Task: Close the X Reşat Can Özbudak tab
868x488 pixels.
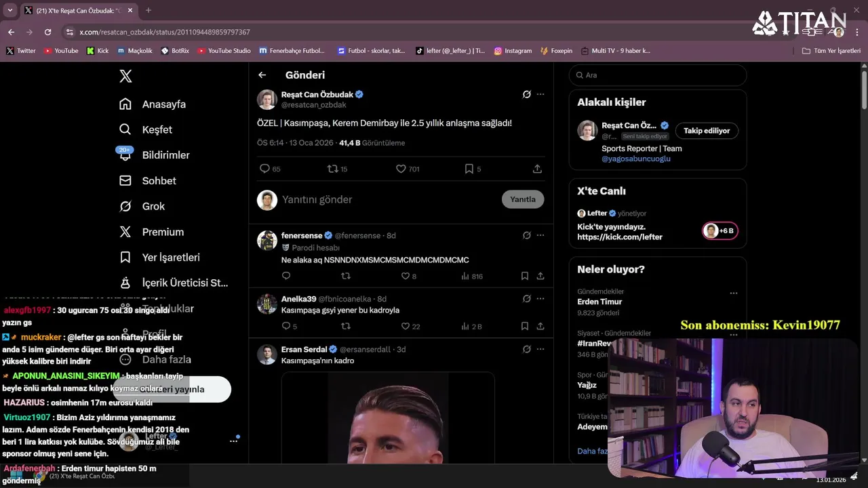Action: 130,10
